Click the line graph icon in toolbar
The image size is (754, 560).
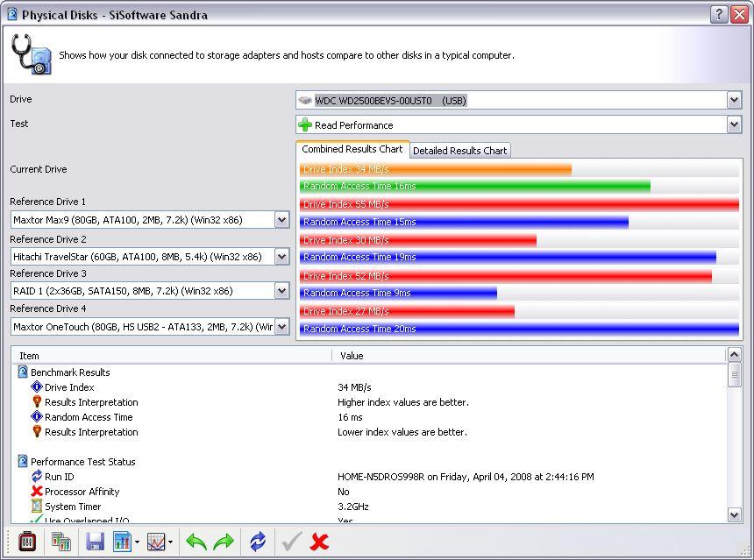pyautogui.click(x=156, y=542)
